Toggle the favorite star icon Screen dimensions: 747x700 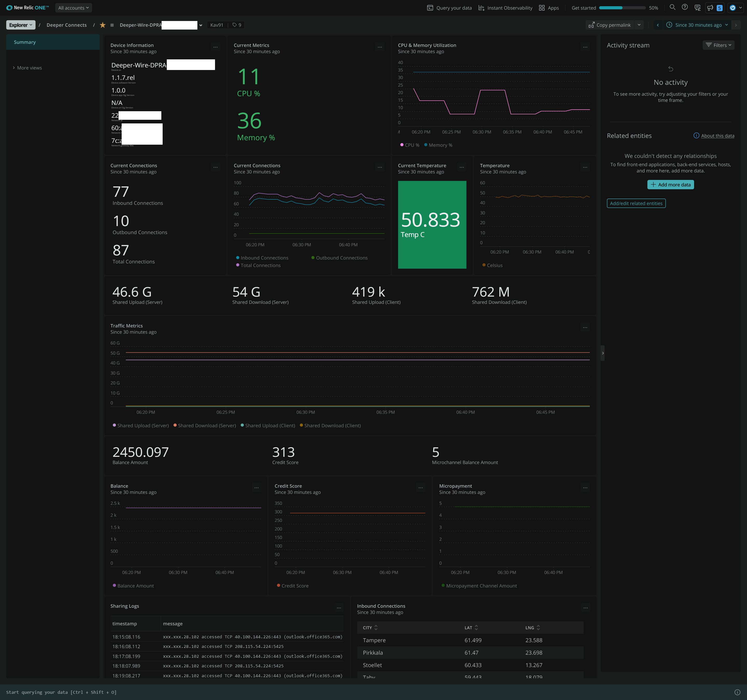(x=102, y=25)
